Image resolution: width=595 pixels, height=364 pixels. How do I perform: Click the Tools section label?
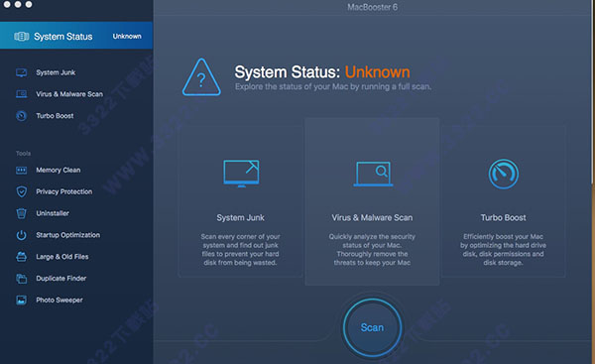23,154
